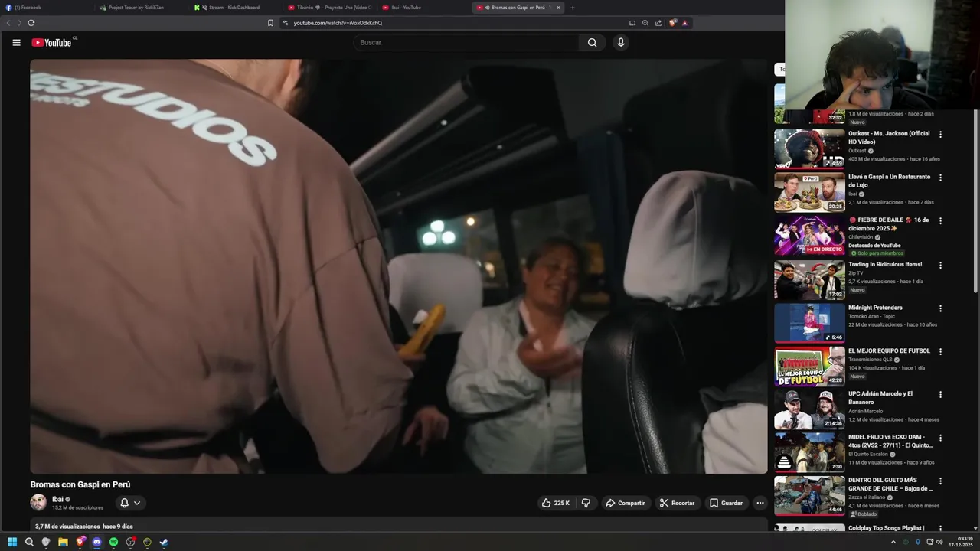Bookmark this page via the bookmark icon
Image resolution: width=980 pixels, height=551 pixels.
coord(270,23)
